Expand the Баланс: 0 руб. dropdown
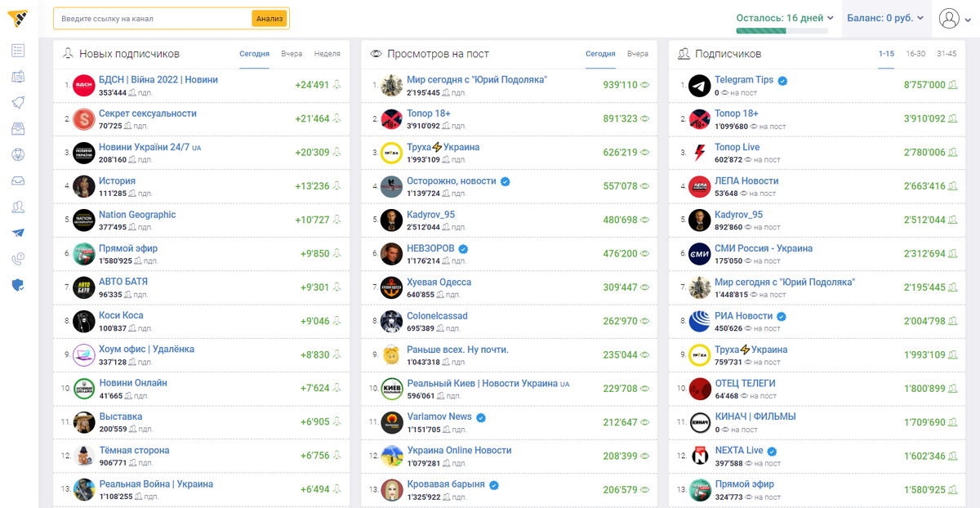 (x=886, y=17)
